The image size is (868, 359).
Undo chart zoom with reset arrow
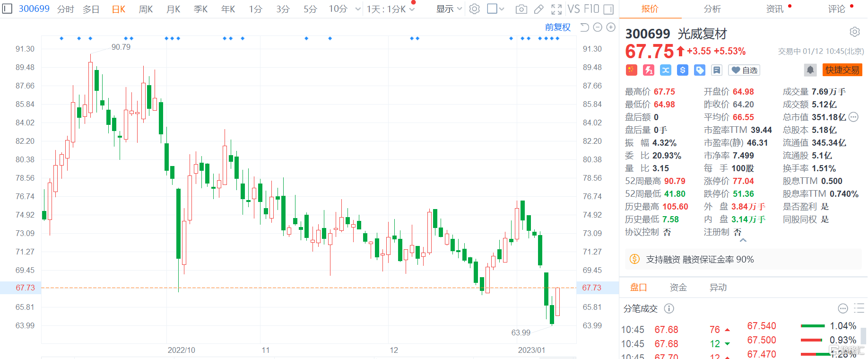584,27
